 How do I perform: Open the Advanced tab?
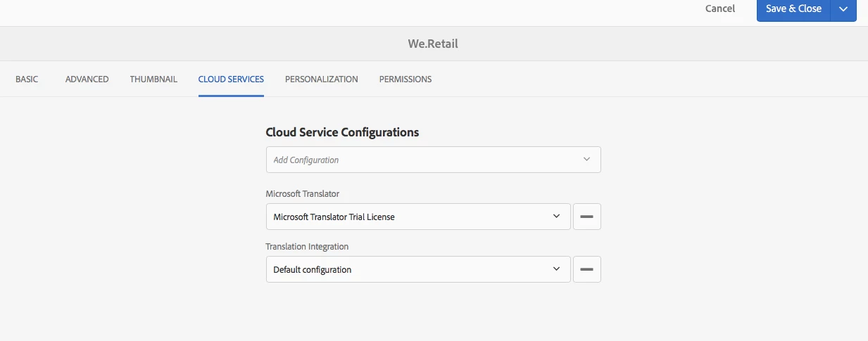pyautogui.click(x=87, y=79)
